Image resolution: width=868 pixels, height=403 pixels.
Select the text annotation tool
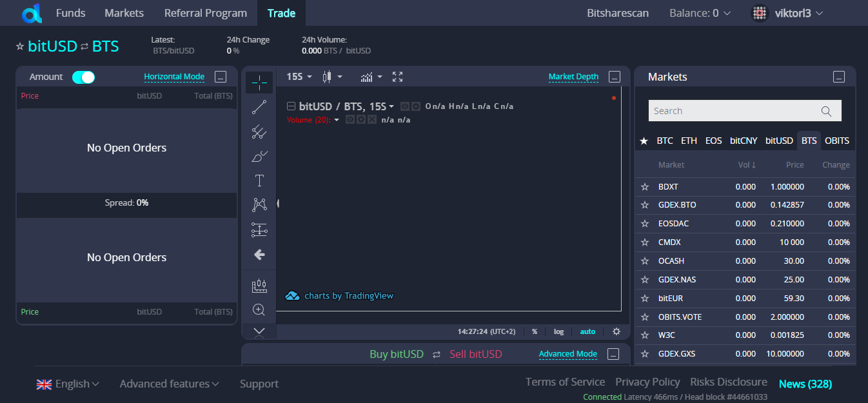pyautogui.click(x=259, y=181)
